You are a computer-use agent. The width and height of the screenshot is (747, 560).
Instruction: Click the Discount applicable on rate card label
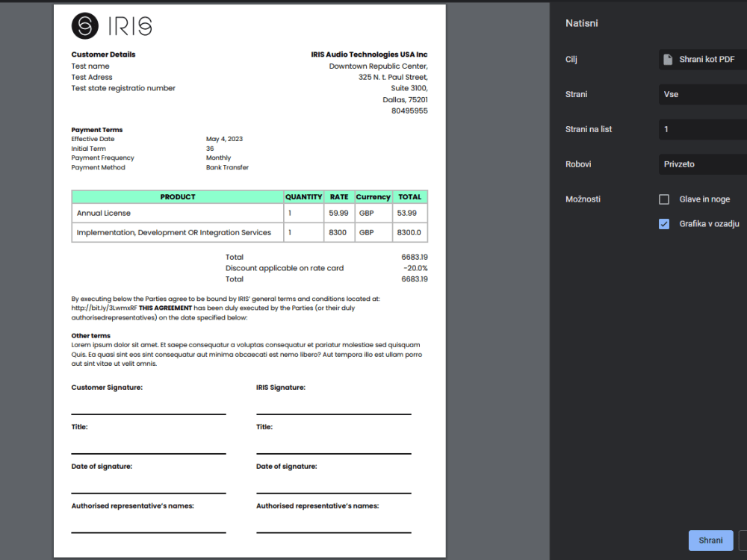(285, 268)
